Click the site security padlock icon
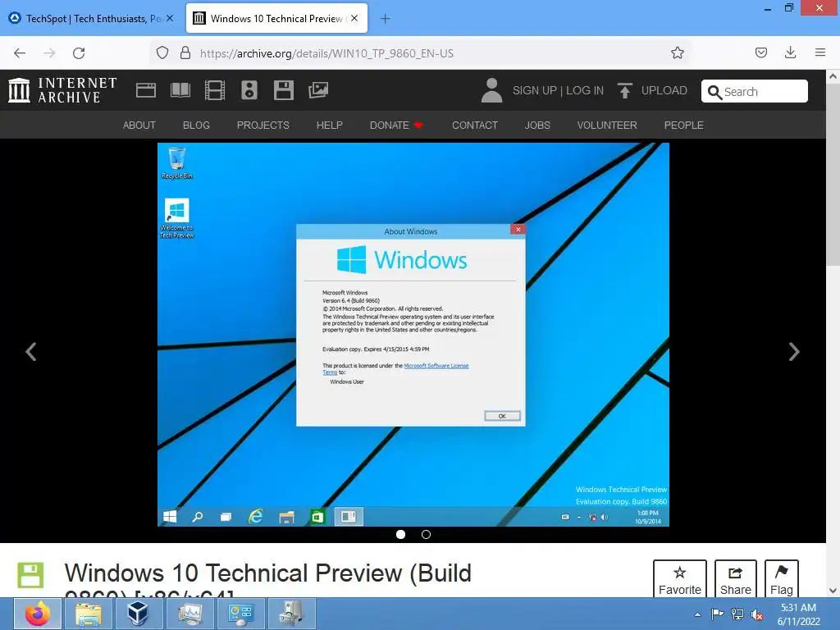 pos(185,52)
